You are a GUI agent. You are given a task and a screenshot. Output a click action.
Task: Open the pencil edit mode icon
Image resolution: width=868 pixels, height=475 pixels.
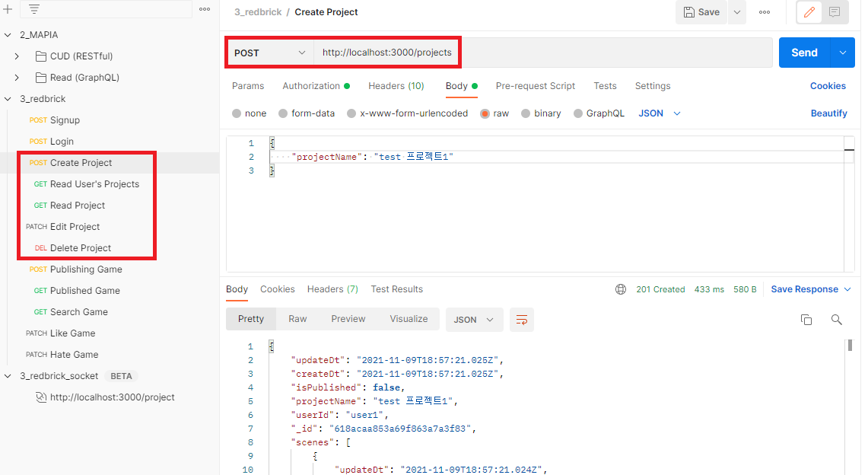809,12
